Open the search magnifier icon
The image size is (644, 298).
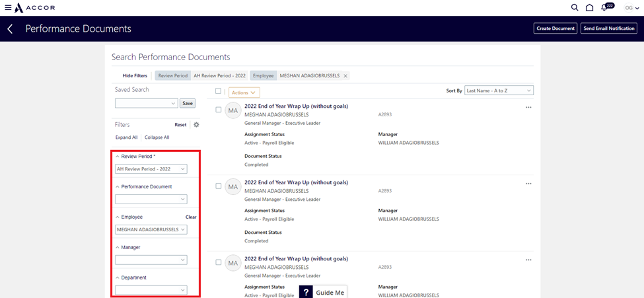pos(575,7)
